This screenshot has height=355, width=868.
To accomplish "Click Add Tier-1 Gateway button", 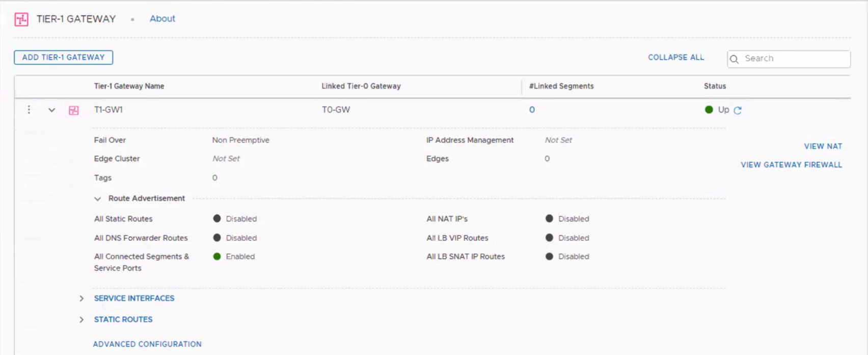I will coord(63,58).
